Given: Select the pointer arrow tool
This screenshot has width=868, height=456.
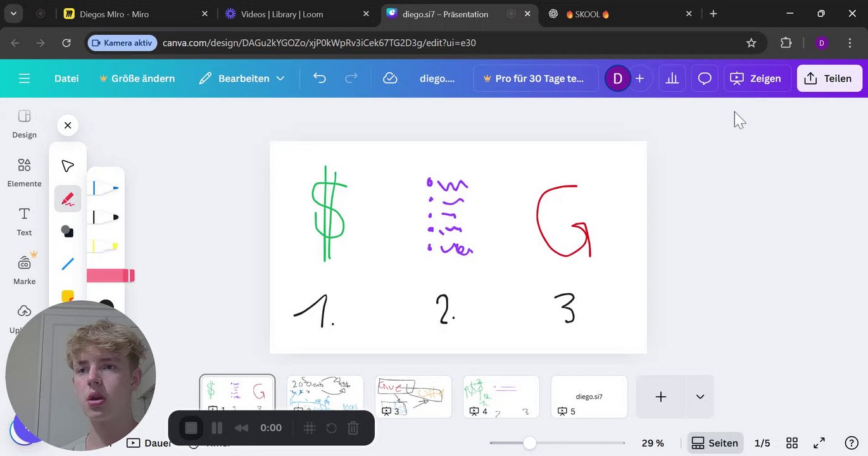Looking at the screenshot, I should tap(68, 166).
